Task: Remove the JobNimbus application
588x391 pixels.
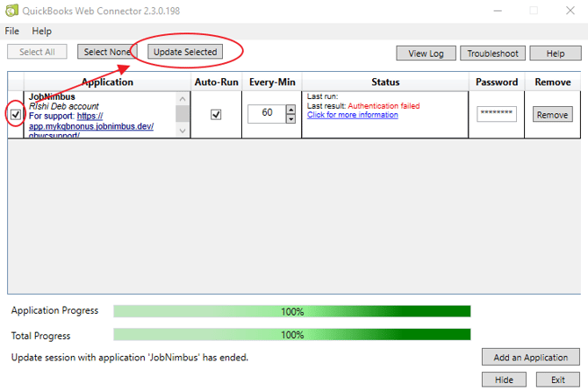Action: [x=552, y=115]
